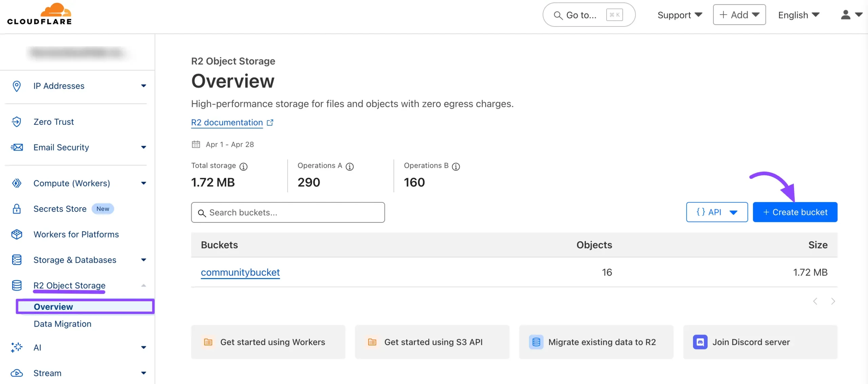Click the previous page chevron

point(815,301)
